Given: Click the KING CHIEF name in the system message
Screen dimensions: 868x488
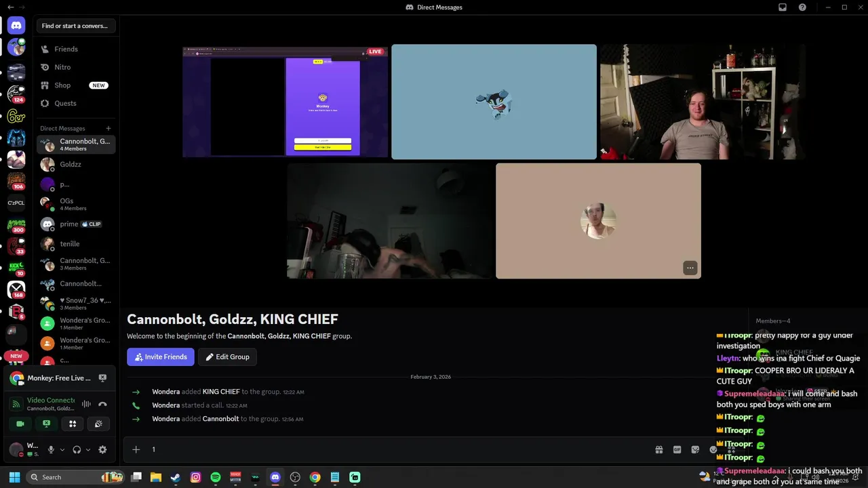Looking at the screenshot, I should (x=221, y=392).
